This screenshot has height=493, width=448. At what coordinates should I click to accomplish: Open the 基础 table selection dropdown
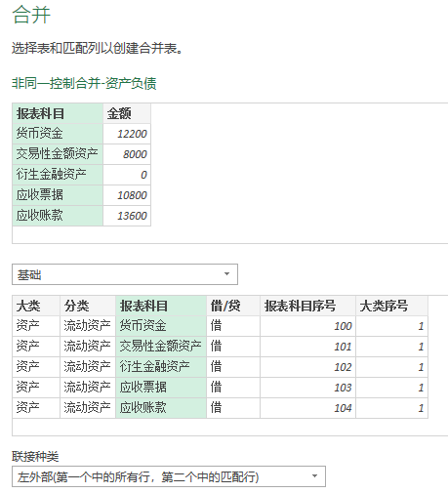pos(125,274)
